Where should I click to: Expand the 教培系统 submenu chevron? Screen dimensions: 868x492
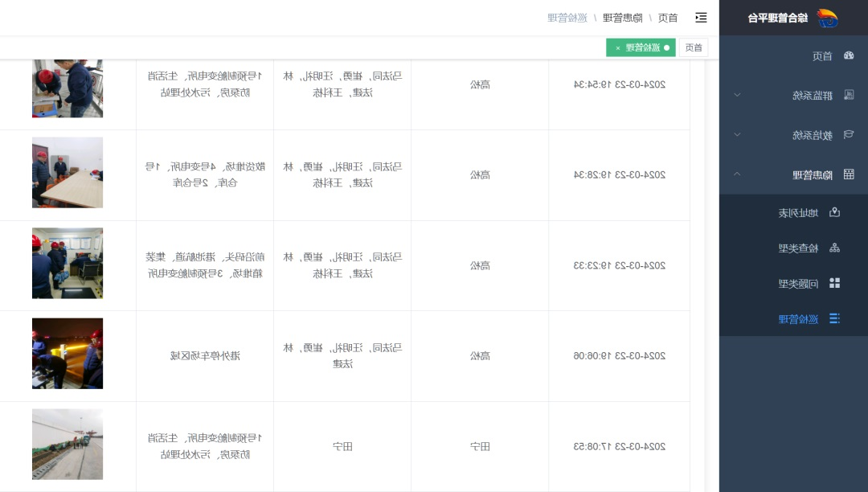pyautogui.click(x=737, y=134)
